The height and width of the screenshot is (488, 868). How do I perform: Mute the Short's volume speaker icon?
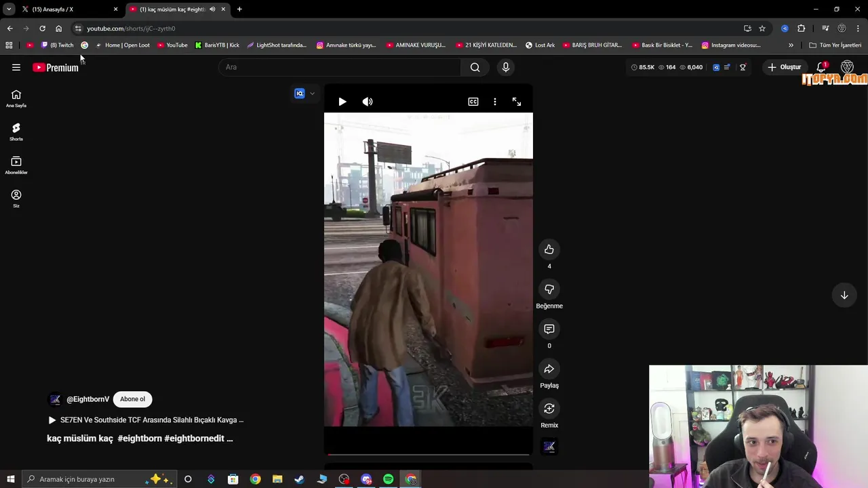click(368, 102)
